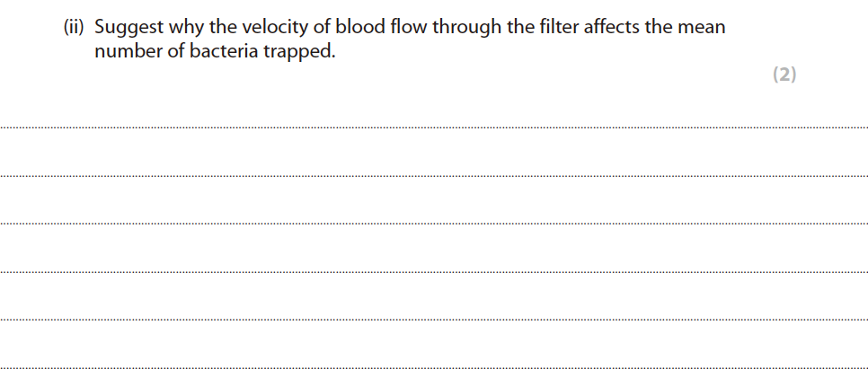This screenshot has width=868, height=386.
Task: Click the word "trapped" ending the question
Action: (x=297, y=52)
